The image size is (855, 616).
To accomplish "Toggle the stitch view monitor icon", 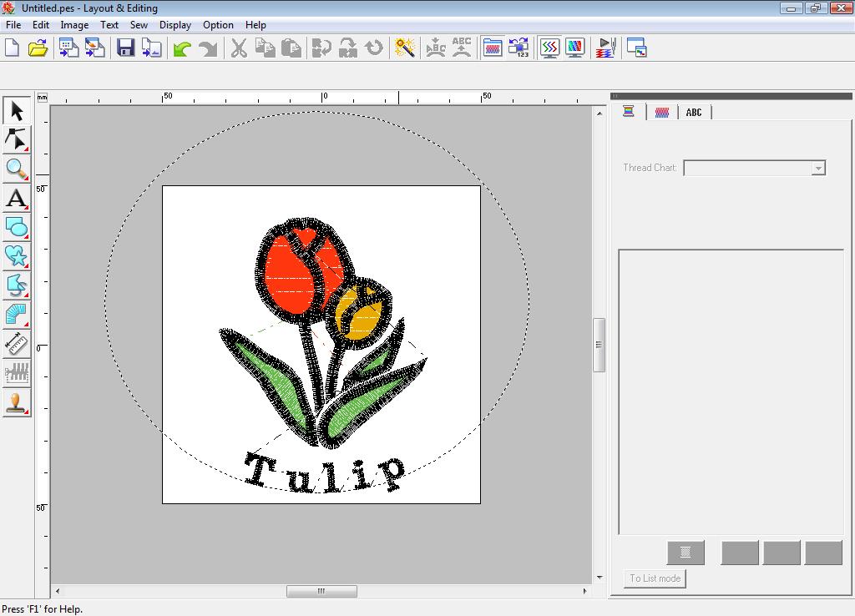I will (549, 48).
